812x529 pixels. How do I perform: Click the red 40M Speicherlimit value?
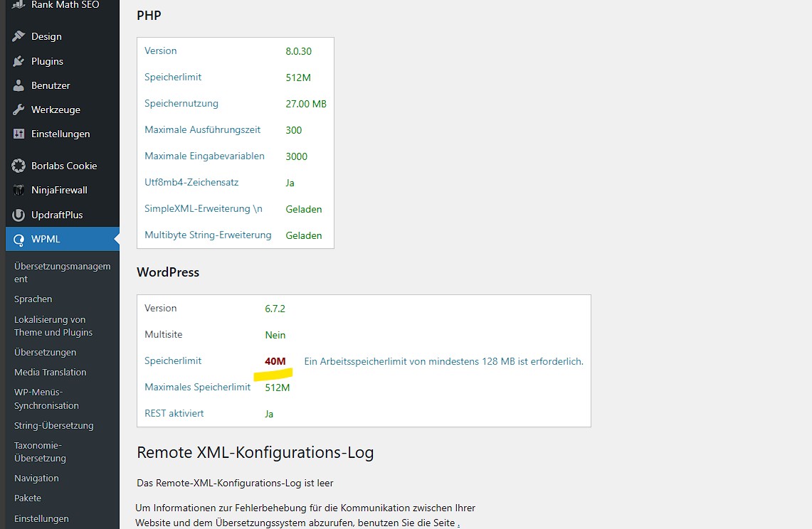pos(275,361)
